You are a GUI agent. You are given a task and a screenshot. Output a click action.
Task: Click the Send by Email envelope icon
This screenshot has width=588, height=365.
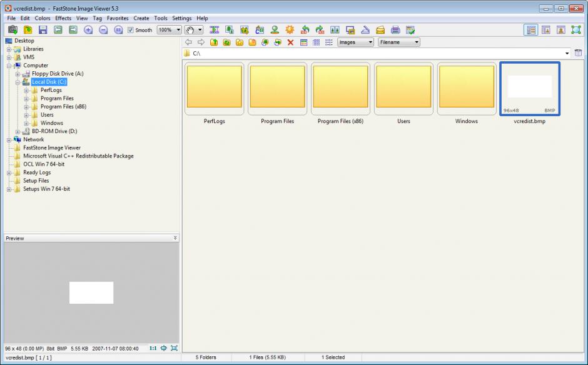380,30
